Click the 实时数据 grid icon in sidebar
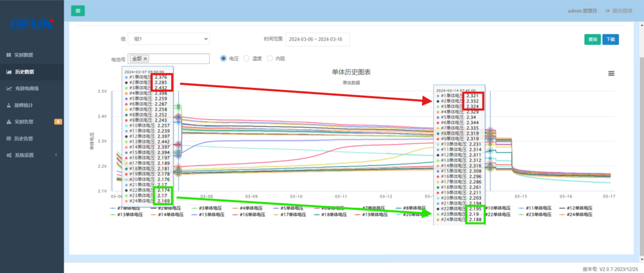This screenshot has width=644, height=273. (9, 55)
